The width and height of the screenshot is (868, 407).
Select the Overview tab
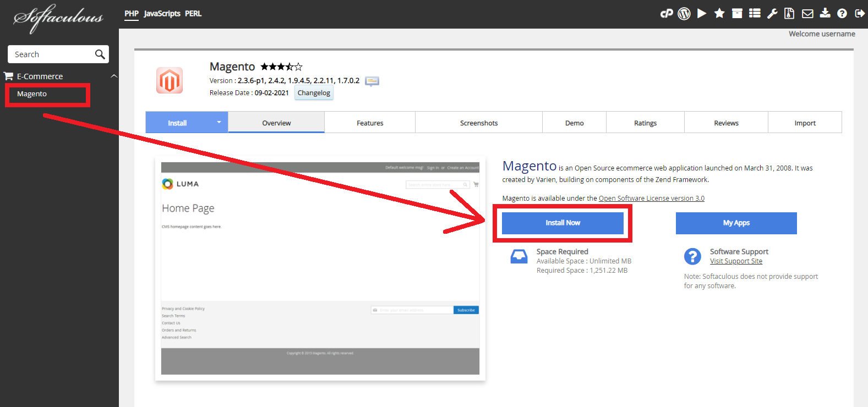click(x=276, y=123)
